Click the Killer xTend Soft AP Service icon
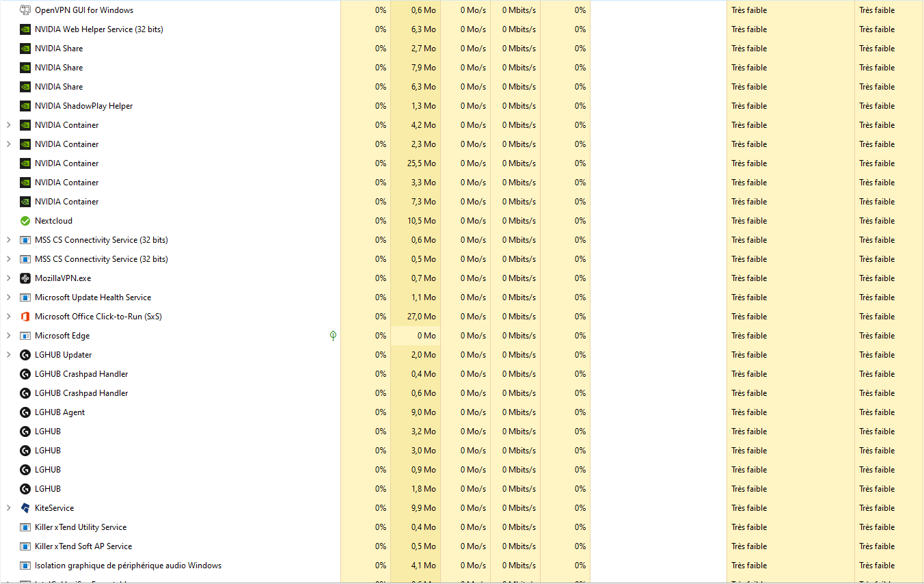This screenshot has width=924, height=584. tap(25, 546)
